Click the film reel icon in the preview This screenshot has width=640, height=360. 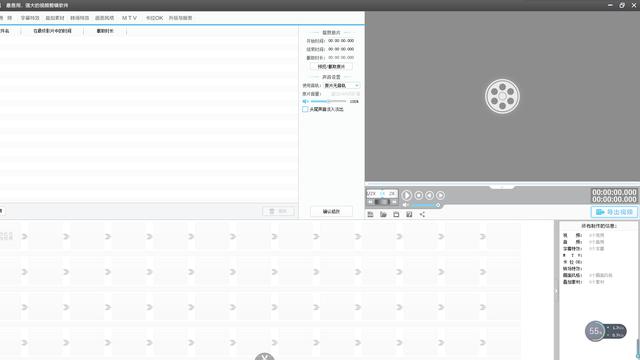[502, 96]
